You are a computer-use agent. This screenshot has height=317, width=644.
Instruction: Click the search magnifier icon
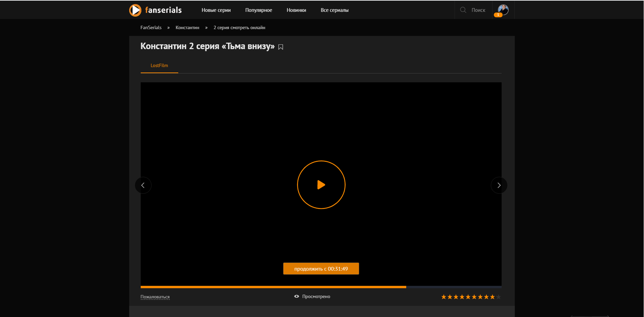(463, 10)
